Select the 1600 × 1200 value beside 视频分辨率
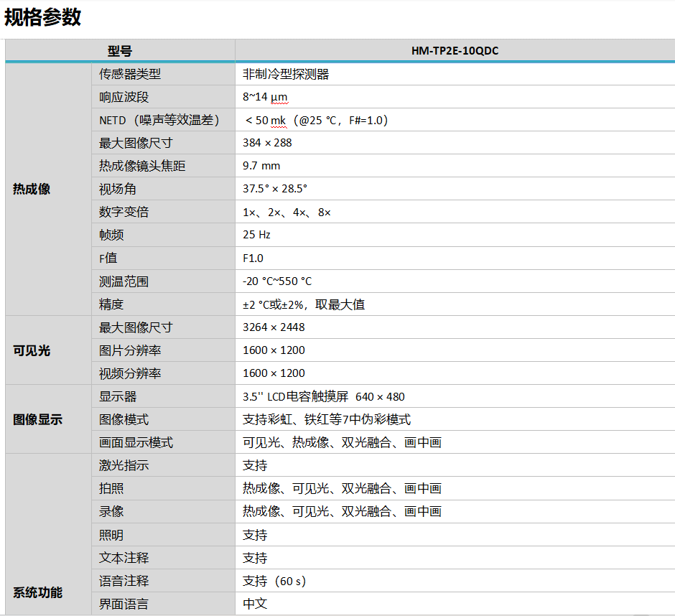 [x=274, y=373]
